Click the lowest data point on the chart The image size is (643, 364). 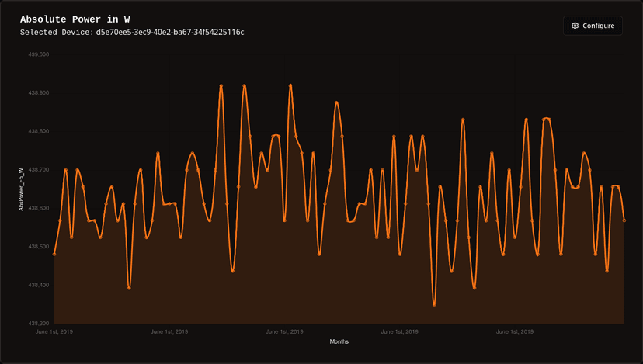coord(434,305)
